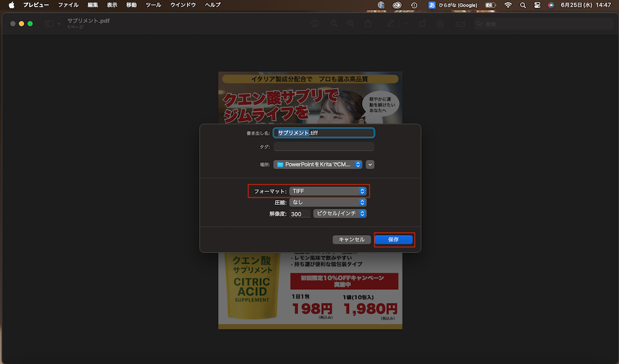This screenshot has height=364, width=619.
Task: Click the Wi-Fi status icon
Action: [508, 5]
